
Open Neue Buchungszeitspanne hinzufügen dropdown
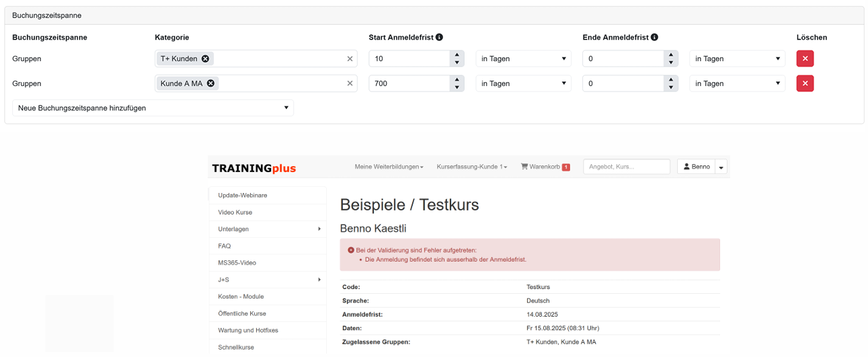(153, 108)
